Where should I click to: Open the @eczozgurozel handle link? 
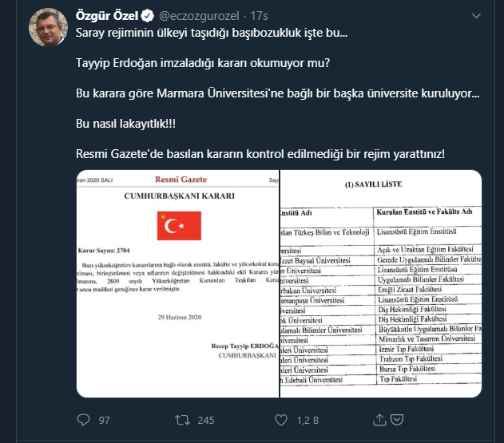click(199, 16)
